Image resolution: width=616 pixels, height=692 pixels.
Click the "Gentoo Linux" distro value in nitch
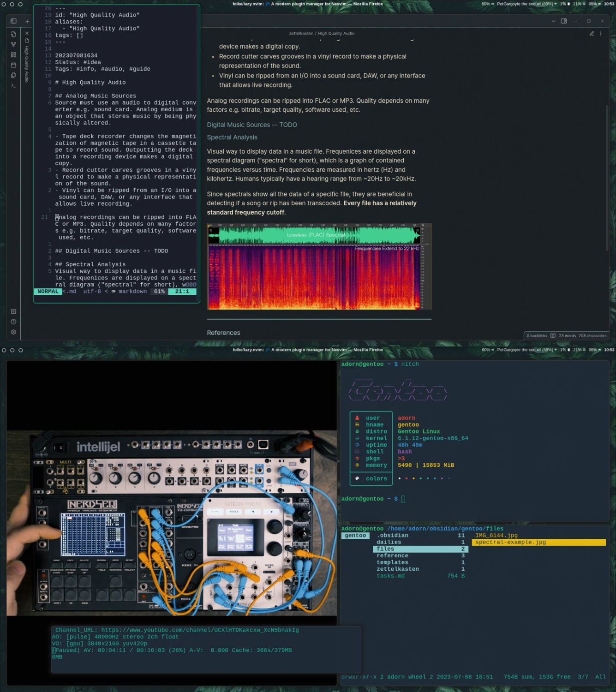[419, 431]
